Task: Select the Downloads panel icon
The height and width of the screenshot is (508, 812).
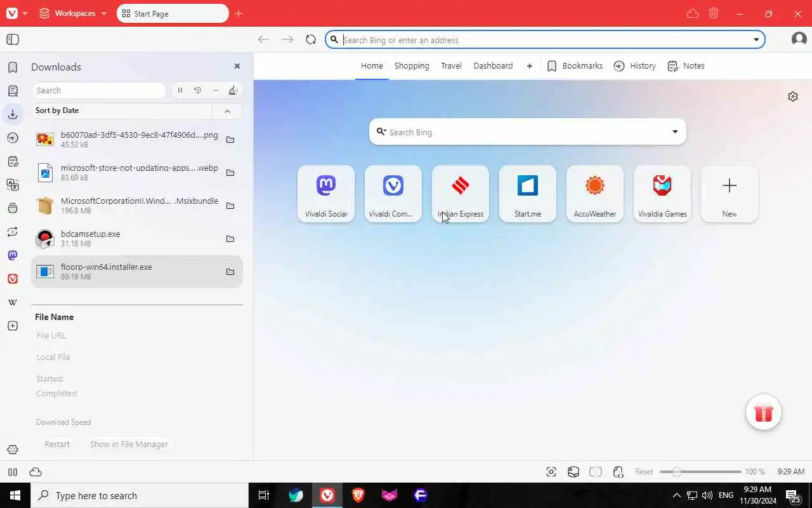Action: click(x=13, y=114)
